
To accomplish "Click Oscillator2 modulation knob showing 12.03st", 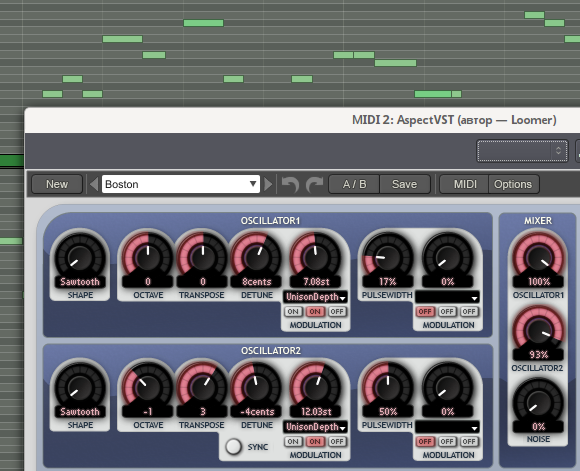I will (x=316, y=387).
